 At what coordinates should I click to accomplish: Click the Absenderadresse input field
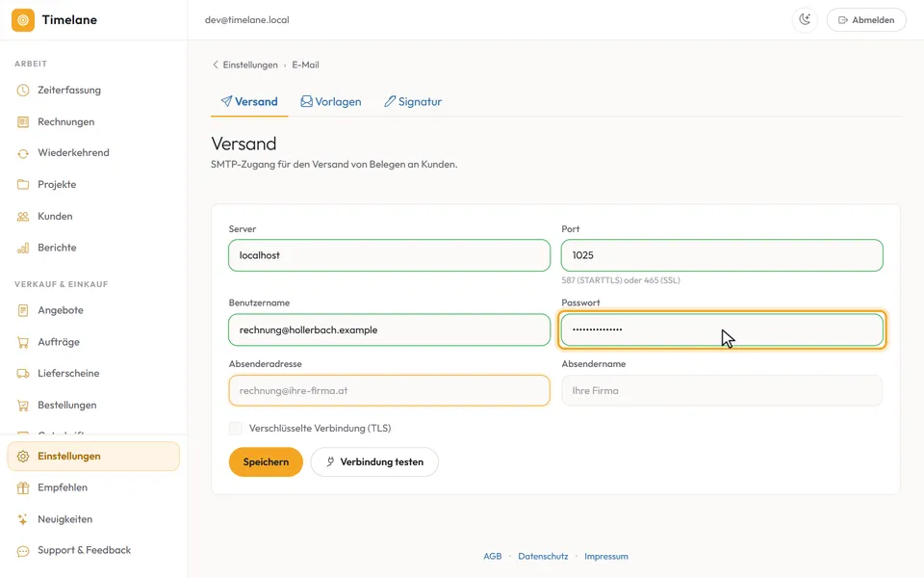[x=390, y=390]
